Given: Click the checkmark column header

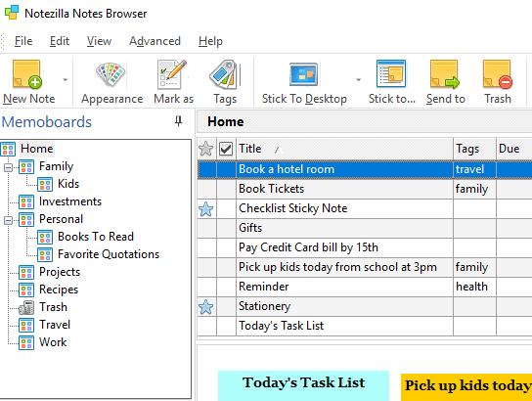Looking at the screenshot, I should [226, 149].
